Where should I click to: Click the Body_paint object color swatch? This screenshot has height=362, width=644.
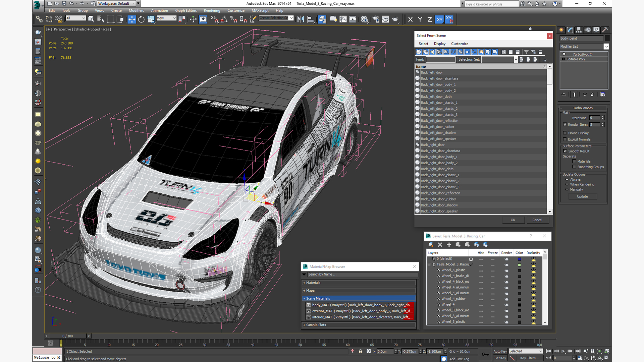tap(607, 39)
